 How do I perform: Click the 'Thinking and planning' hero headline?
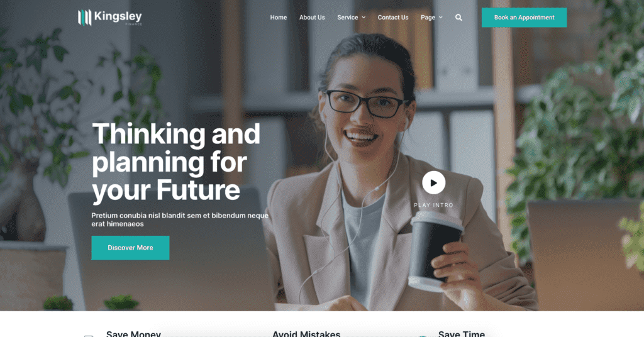point(176,162)
